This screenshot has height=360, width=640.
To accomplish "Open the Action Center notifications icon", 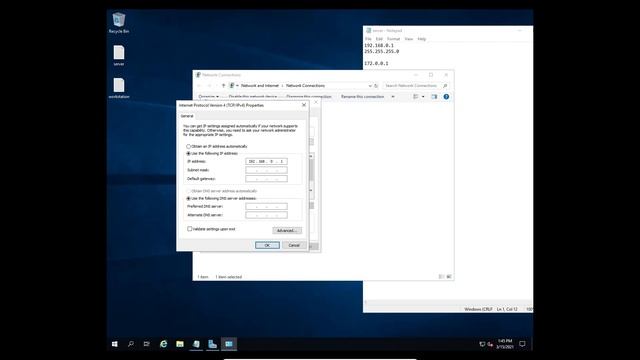I will (522, 344).
